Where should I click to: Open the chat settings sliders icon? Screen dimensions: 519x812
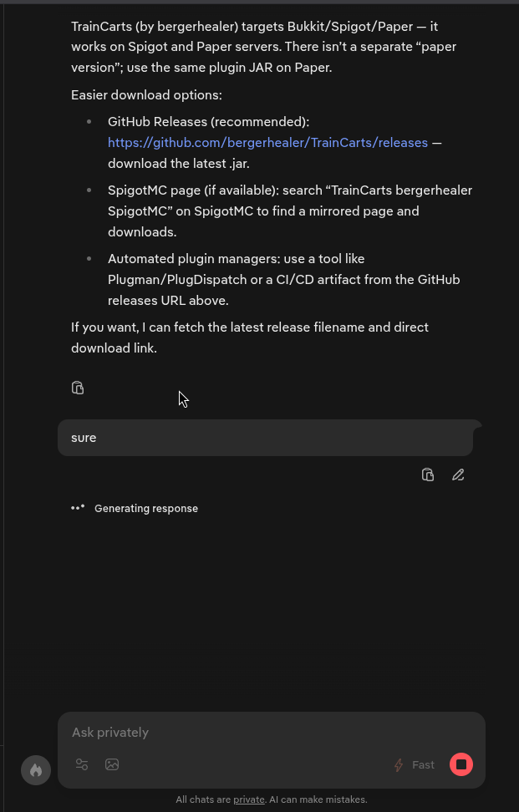[82, 764]
